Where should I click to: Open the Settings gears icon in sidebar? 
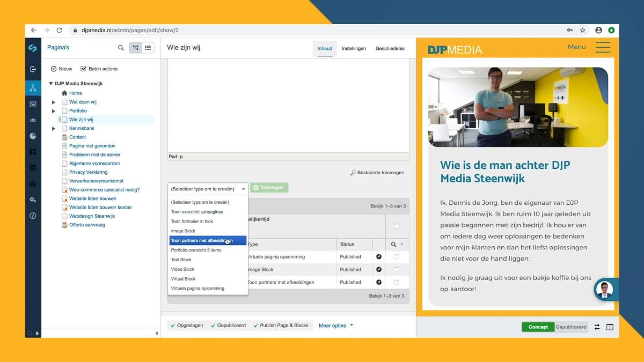tap(33, 200)
